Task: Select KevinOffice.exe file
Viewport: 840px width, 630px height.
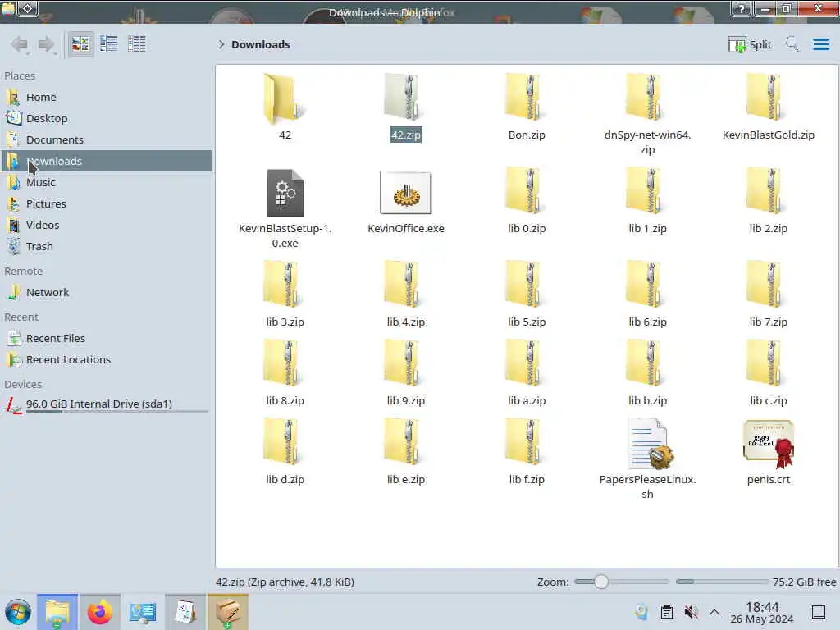Action: click(405, 202)
